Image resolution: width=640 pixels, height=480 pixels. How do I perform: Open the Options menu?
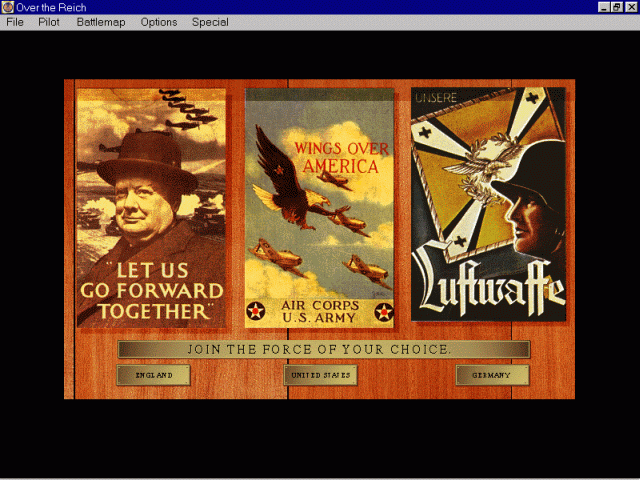[159, 22]
